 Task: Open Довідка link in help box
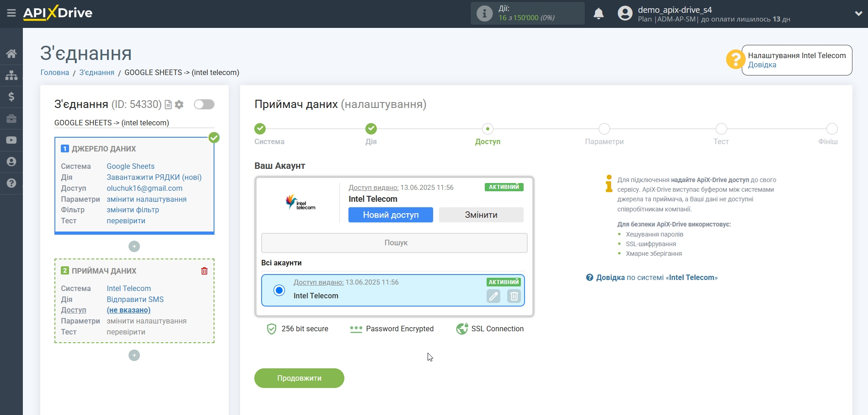(x=762, y=65)
